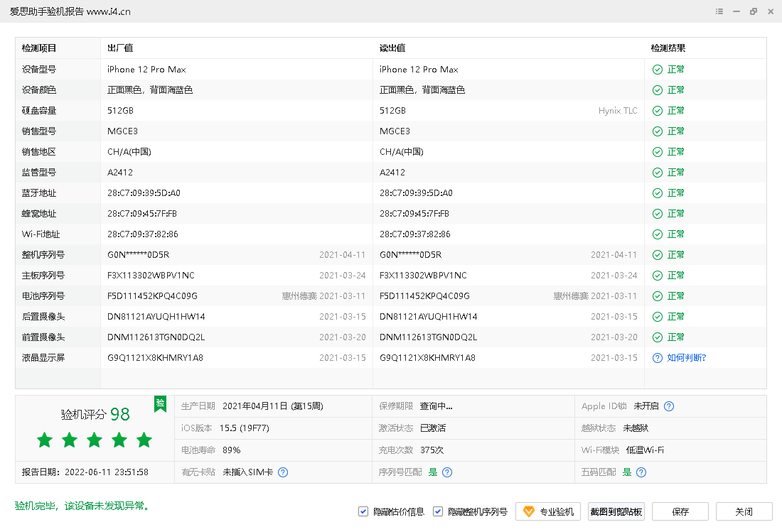This screenshot has height=532, width=782.
Task: Click the 出厂值 column header
Action: pos(120,48)
